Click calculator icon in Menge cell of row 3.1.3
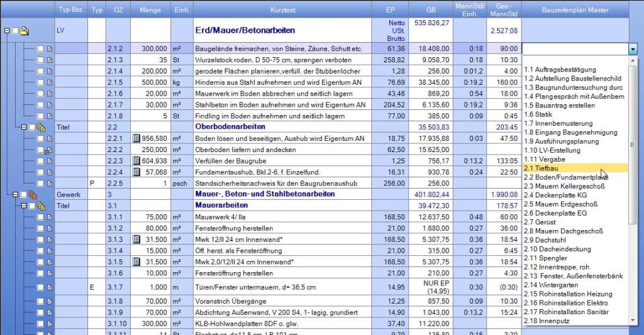Image resolution: width=644 pixels, height=335 pixels. pyautogui.click(x=136, y=239)
